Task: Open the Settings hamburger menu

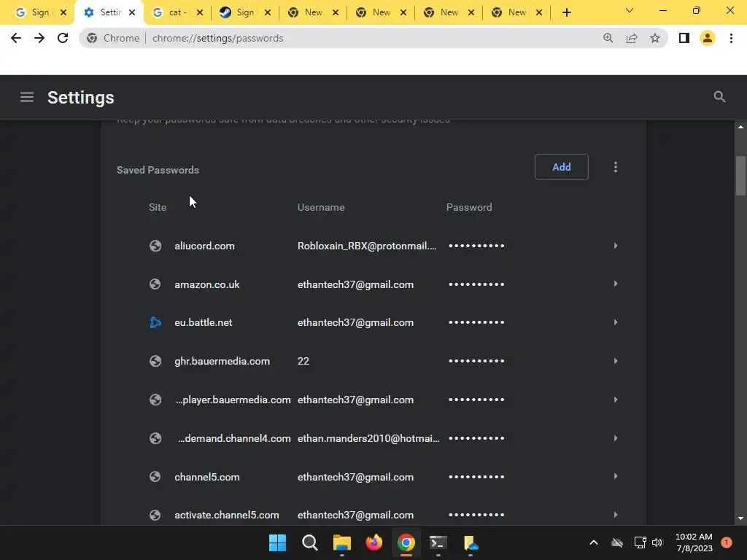Action: pos(27,97)
